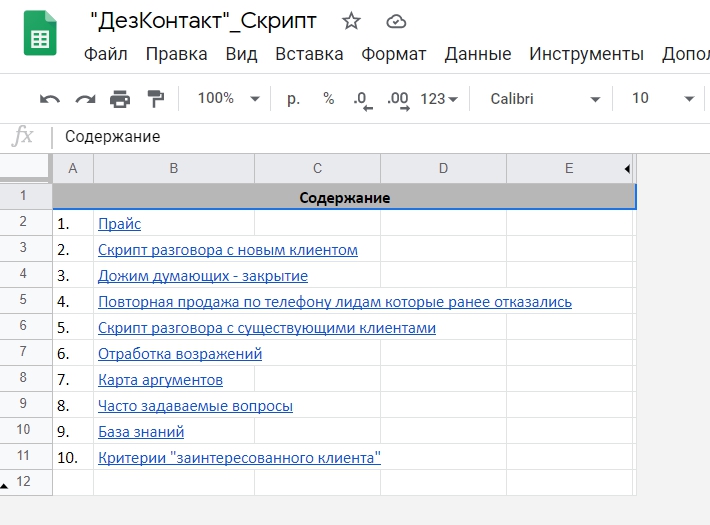The image size is (710, 525).
Task: Format as percent
Action: (x=329, y=98)
